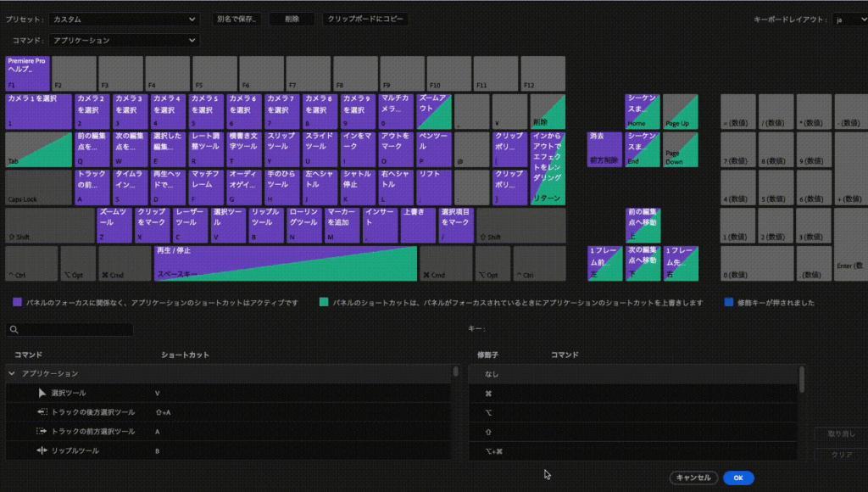Click the Selection tool arrow icon in command list
868x492 pixels.
[x=42, y=393]
